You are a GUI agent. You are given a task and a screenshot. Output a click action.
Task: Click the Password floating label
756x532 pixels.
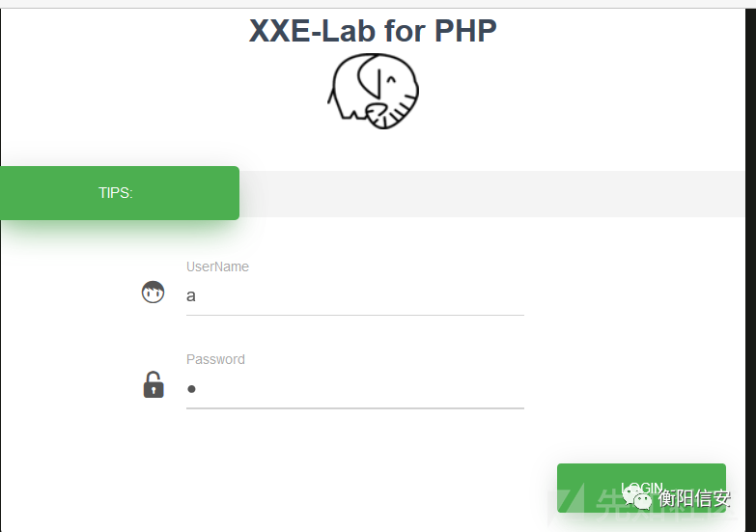215,359
